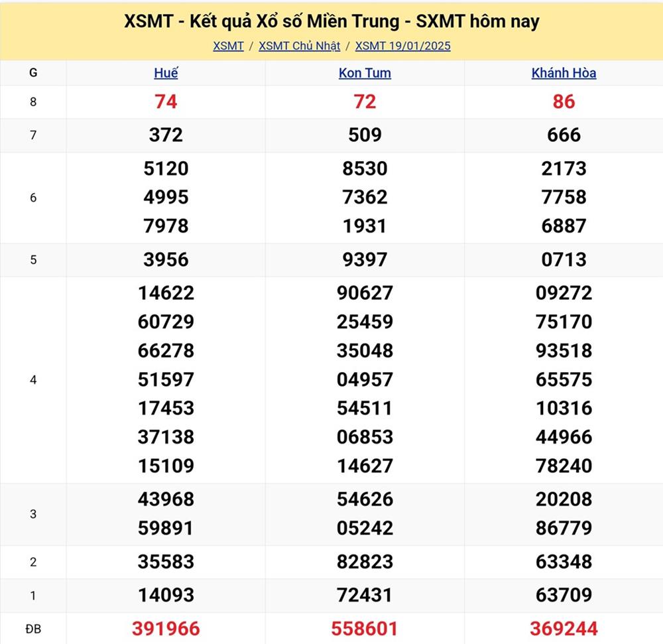The width and height of the screenshot is (663, 644).
Task: Click the page title heading text
Action: point(331,21)
